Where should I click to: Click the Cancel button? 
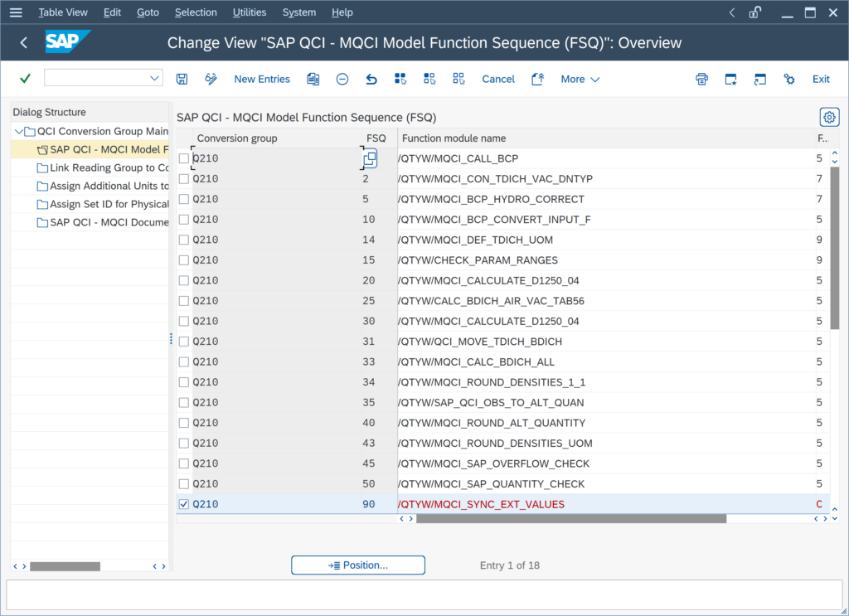tap(498, 79)
